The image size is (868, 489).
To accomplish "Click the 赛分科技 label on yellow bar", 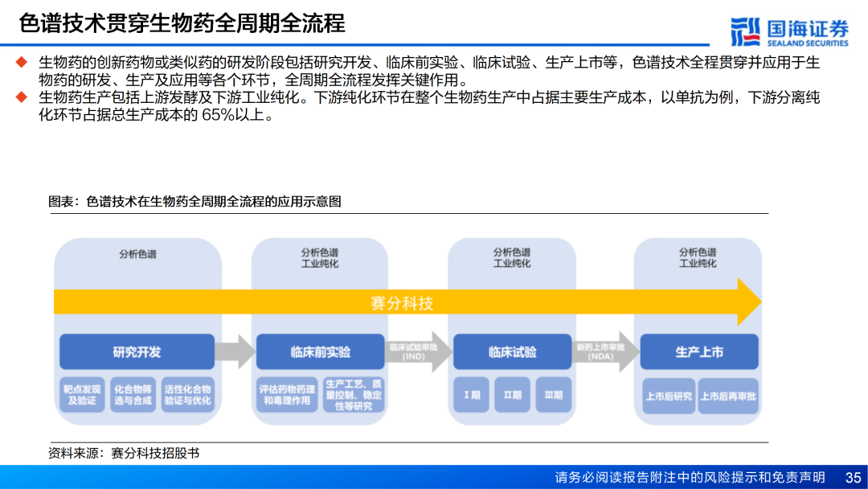I will [x=402, y=303].
